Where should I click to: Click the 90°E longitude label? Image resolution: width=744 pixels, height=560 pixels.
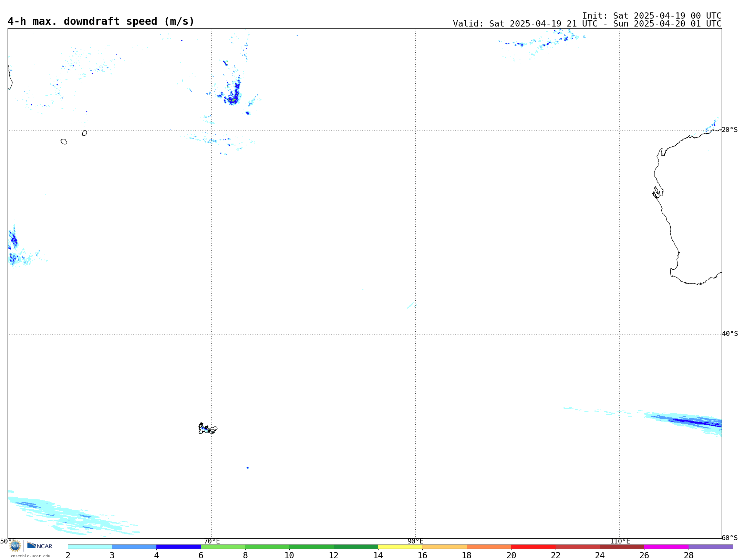point(415,541)
